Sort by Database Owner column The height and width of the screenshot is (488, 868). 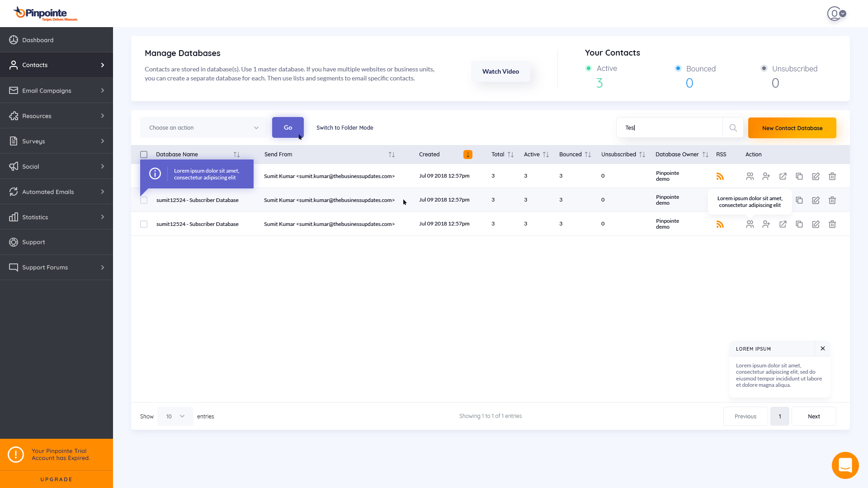(x=705, y=155)
